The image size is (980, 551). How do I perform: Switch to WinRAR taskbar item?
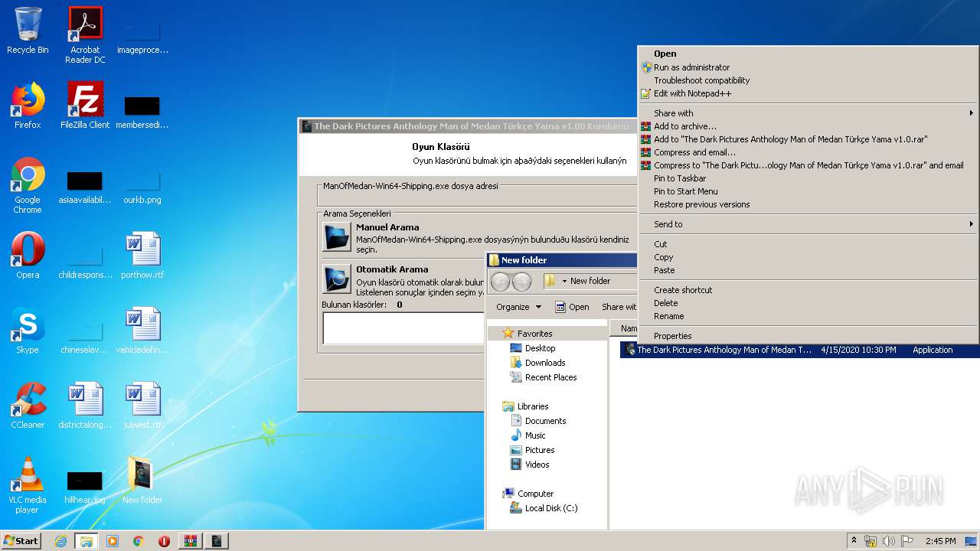click(x=191, y=541)
